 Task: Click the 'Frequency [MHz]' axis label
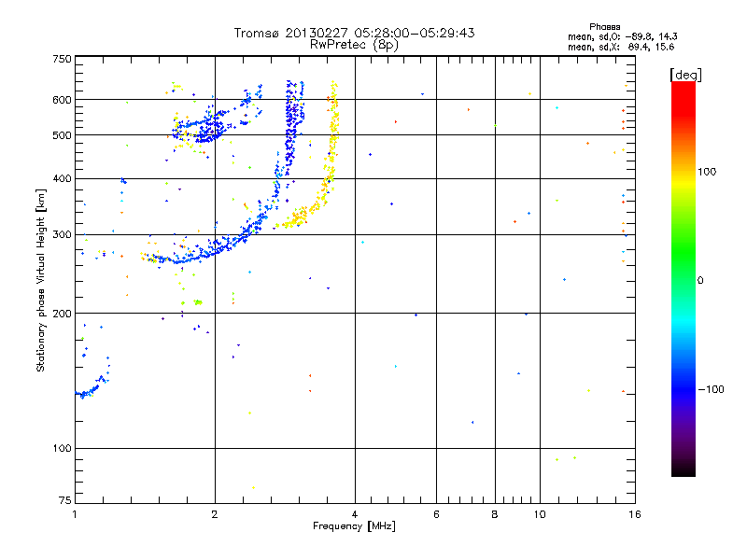coord(354,526)
